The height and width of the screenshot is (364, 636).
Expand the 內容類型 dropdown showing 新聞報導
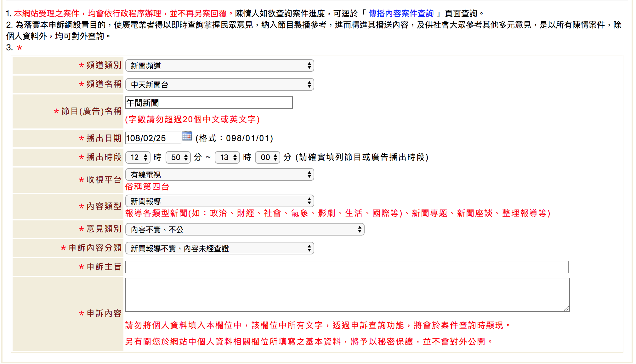pos(219,201)
